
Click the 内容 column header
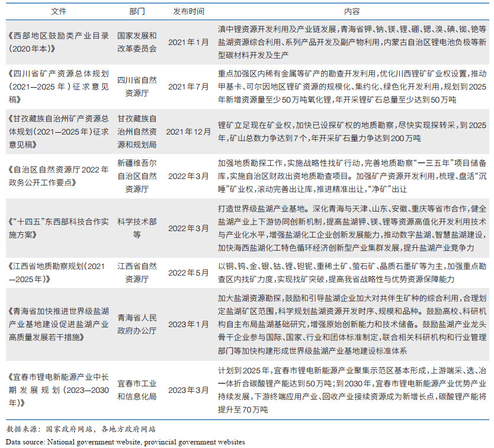352,11
